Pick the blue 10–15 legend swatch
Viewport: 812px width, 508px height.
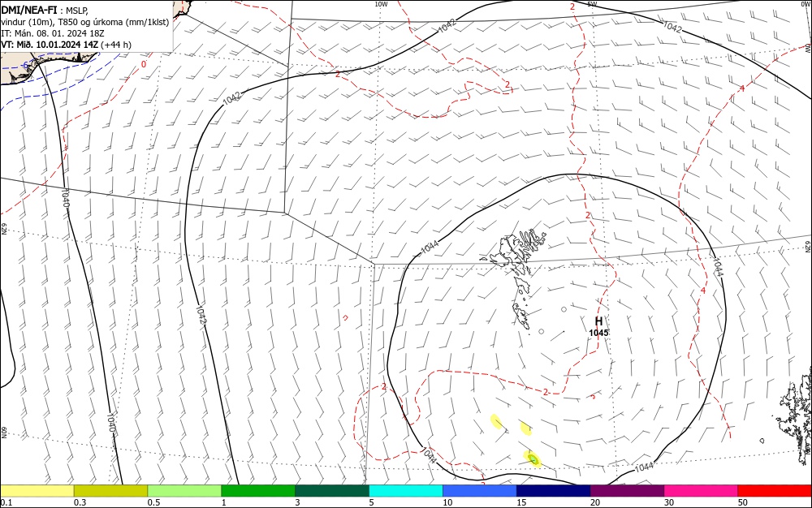[x=480, y=491]
